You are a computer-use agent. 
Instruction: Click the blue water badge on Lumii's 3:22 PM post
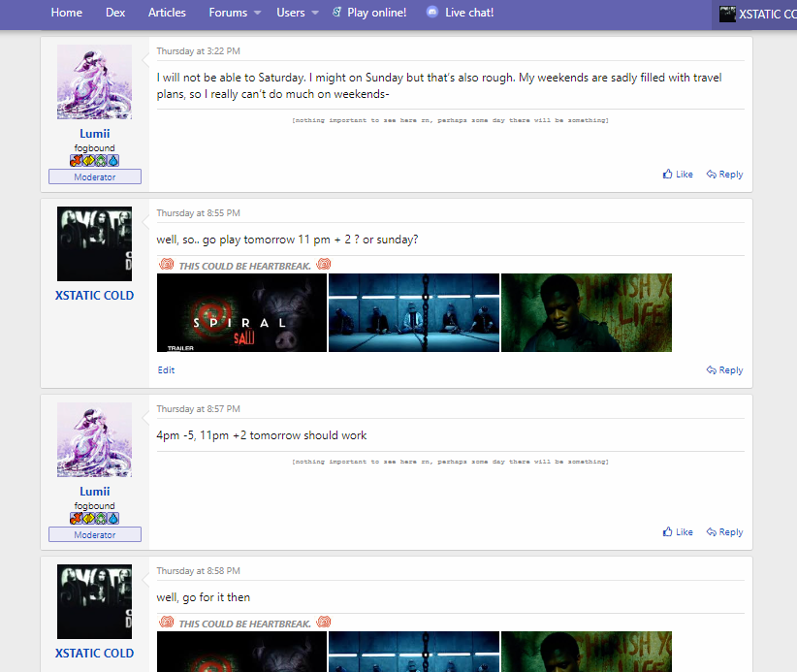(x=113, y=161)
